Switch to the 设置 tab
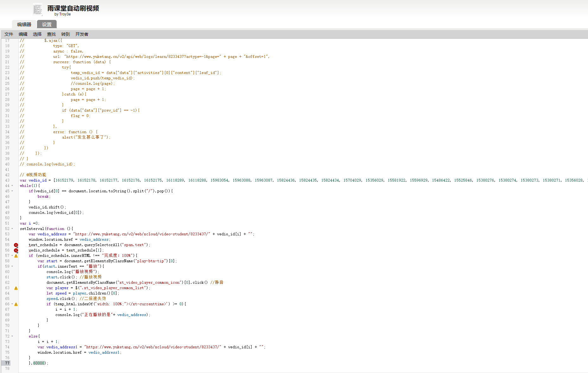The height and width of the screenshot is (373, 588). click(47, 24)
